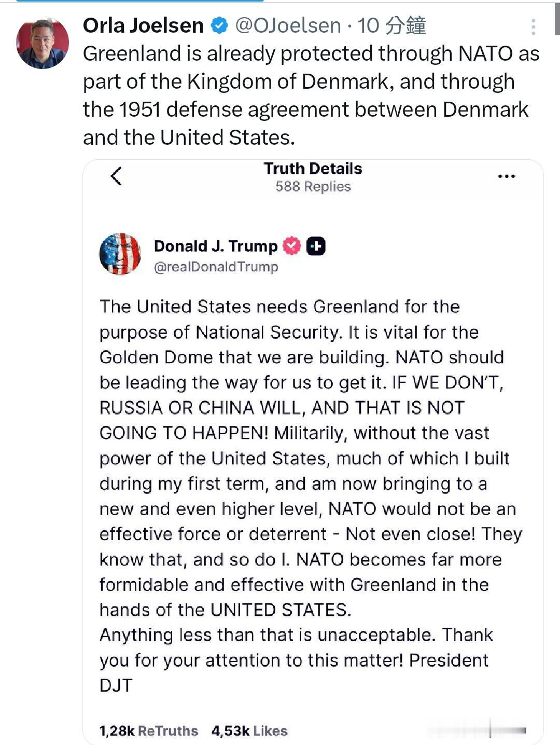Click the 10 分鐘 timestamp
Image resolution: width=560 pixels, height=745 pixels.
click(392, 25)
